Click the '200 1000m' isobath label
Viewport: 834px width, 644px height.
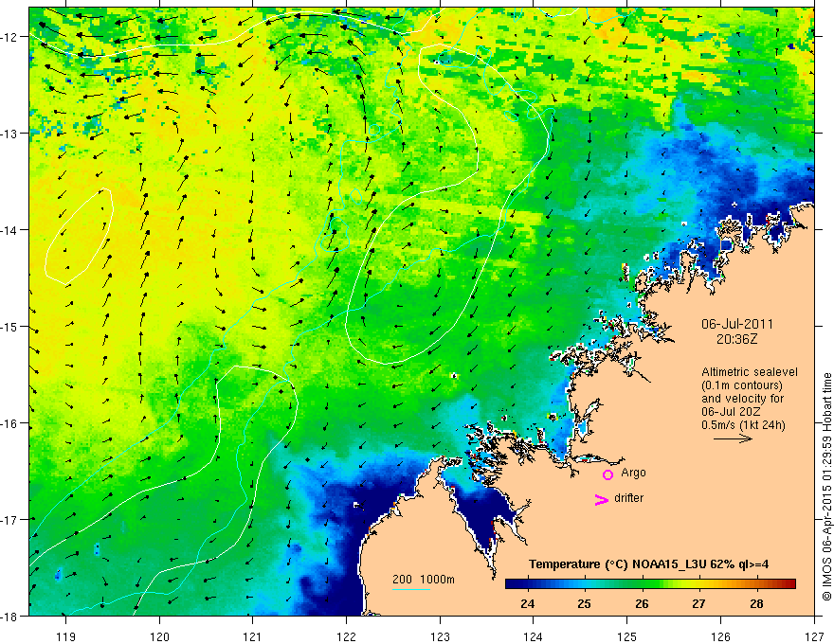[x=424, y=580]
